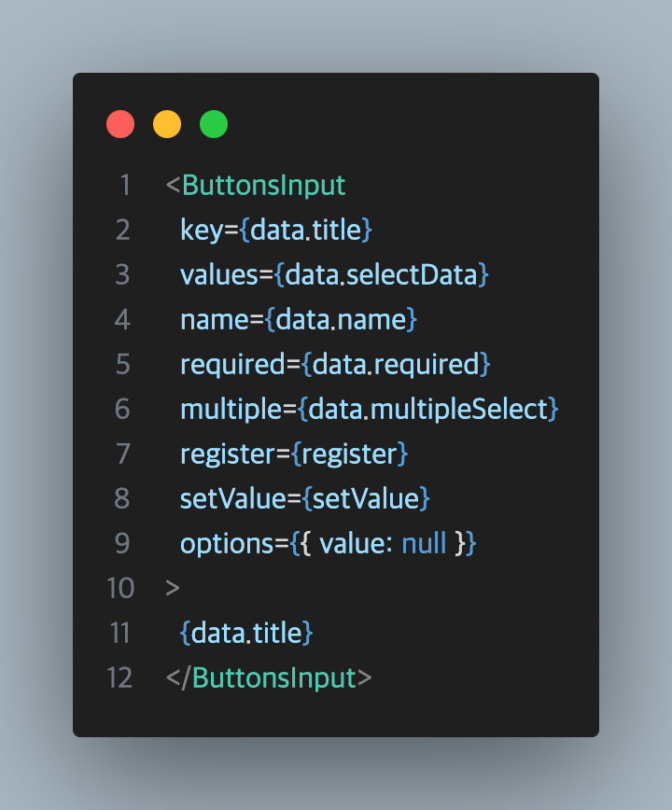Click the green maximize circle
This screenshot has height=810, width=672.
click(x=214, y=124)
